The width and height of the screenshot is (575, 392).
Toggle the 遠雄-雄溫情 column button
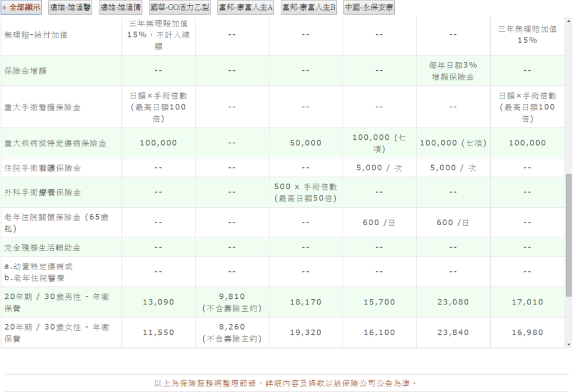(120, 7)
